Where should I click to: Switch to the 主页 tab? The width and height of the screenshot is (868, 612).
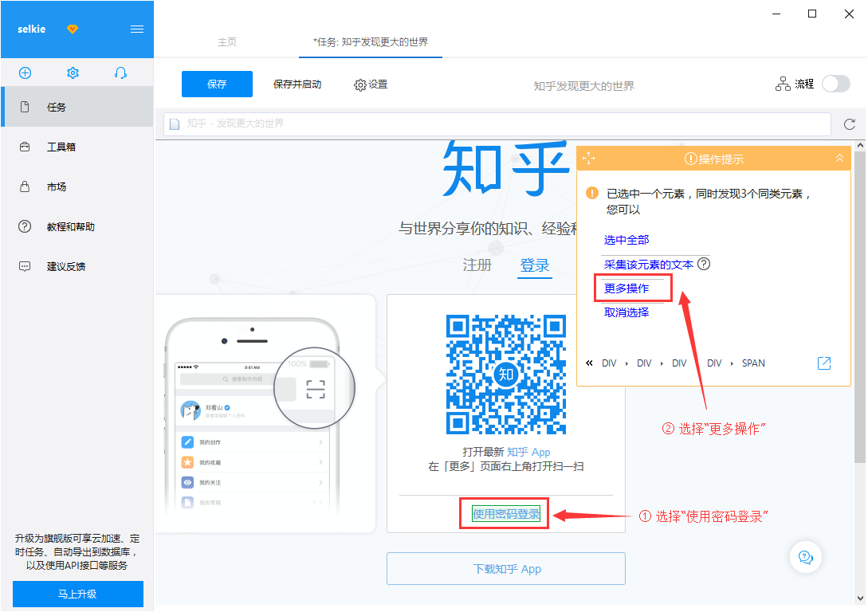(x=227, y=42)
